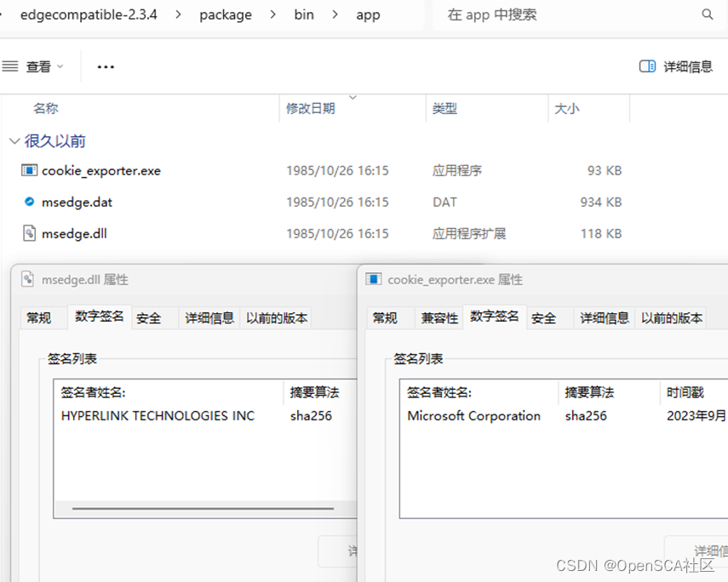This screenshot has width=728, height=582.
Task: Click cookie_exporter.exe properties title icon
Action: (374, 278)
